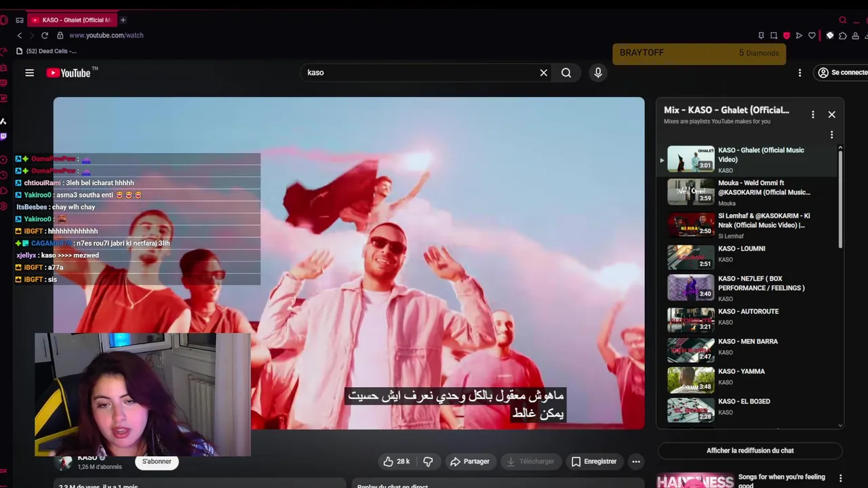Reload the page with the refresh icon
Image resolution: width=868 pixels, height=488 pixels.
pyautogui.click(x=45, y=35)
